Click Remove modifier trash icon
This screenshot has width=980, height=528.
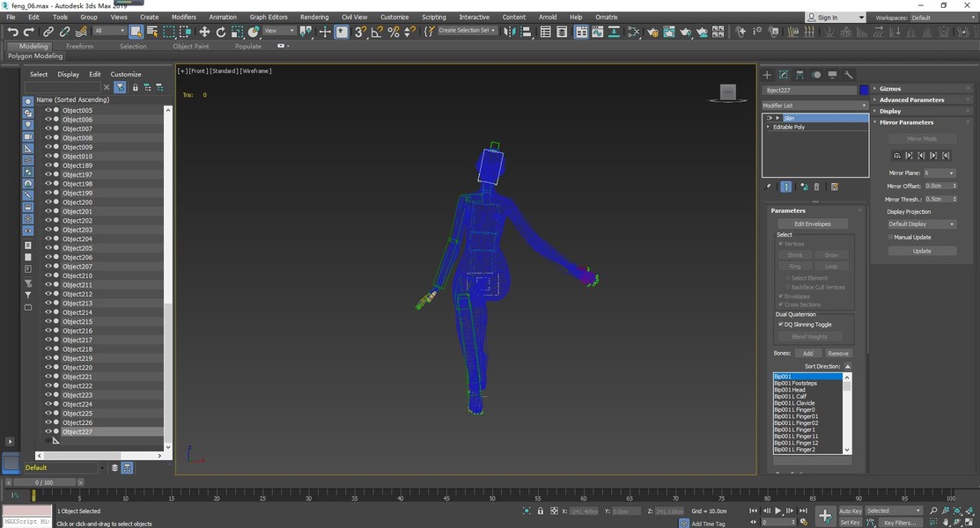click(817, 187)
